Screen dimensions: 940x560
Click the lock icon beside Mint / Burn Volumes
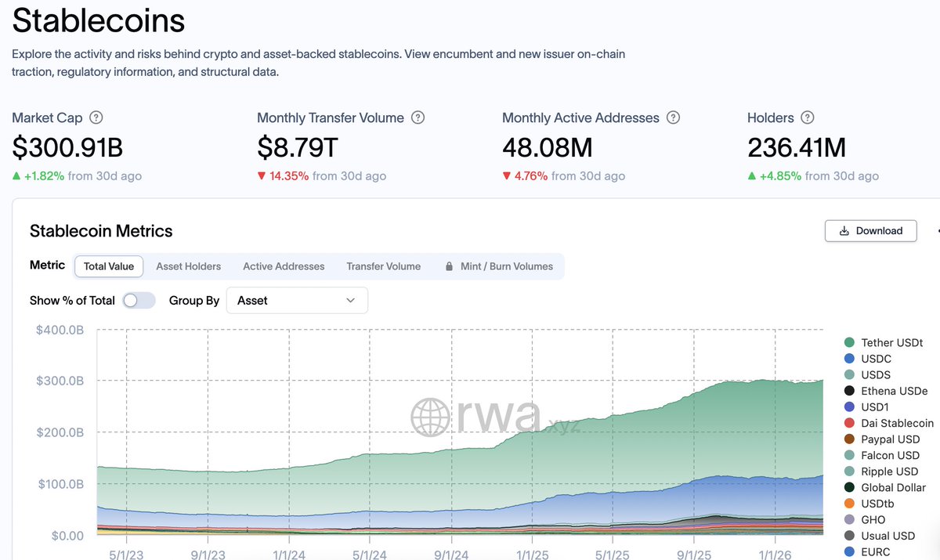point(450,266)
